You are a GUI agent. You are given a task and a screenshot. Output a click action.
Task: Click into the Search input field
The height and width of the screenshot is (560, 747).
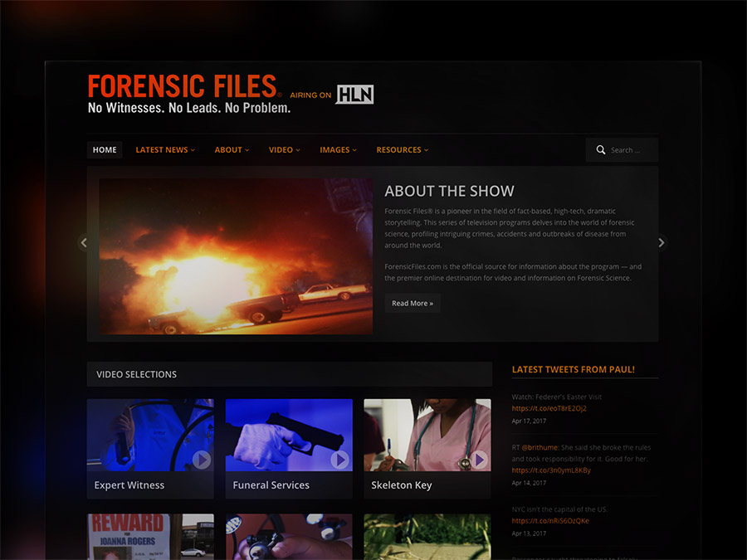[x=622, y=150]
